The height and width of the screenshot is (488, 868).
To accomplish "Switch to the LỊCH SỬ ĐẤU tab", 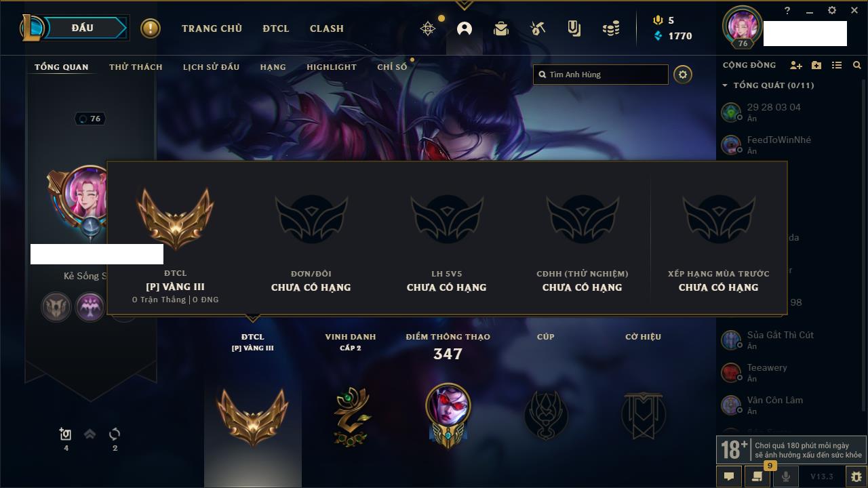I will (x=211, y=67).
